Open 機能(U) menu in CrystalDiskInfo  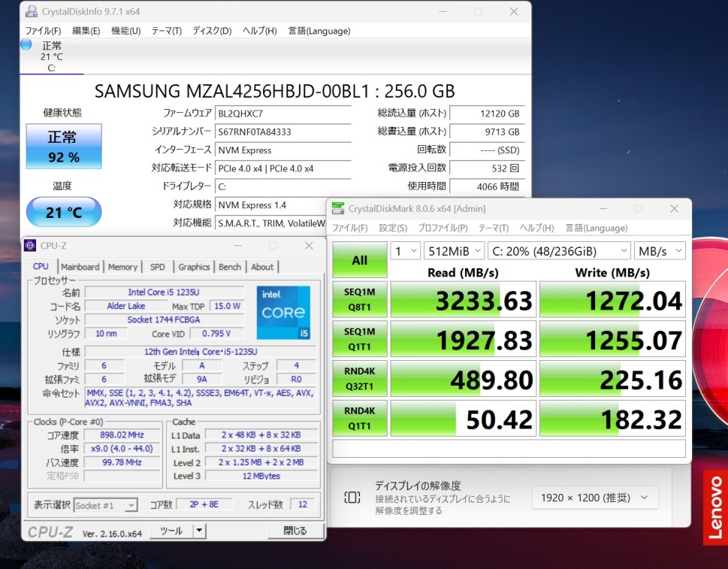pos(125,31)
